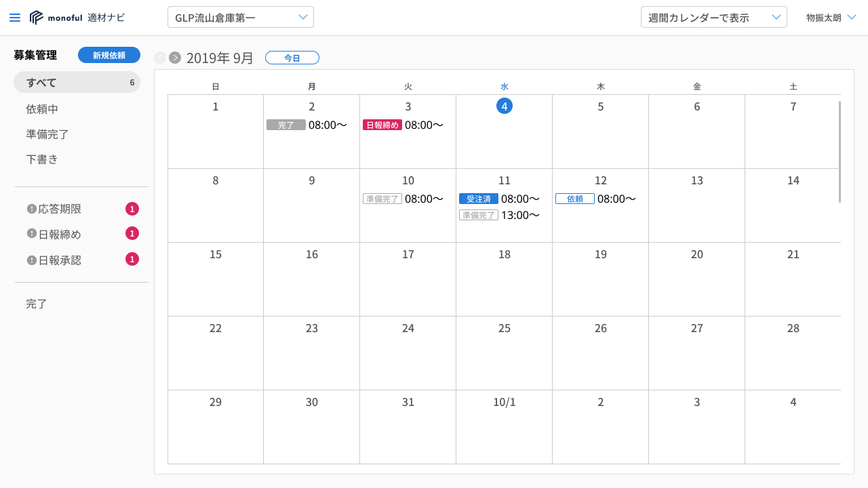
Task: Click the monoful logo icon
Action: click(x=37, y=18)
